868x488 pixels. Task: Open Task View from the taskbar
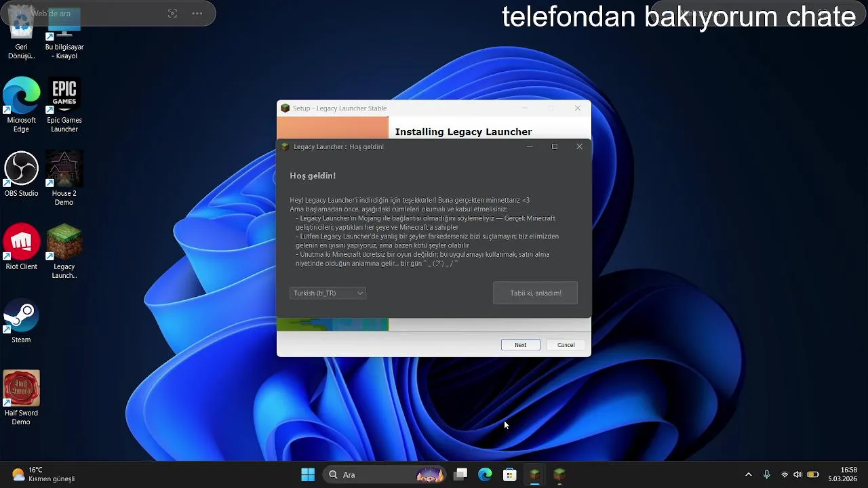coord(460,474)
